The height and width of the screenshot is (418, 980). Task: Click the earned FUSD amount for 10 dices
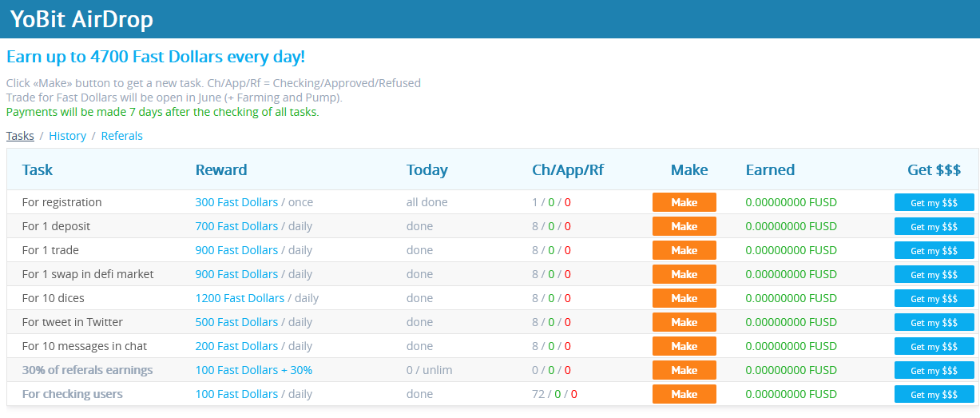pos(792,298)
